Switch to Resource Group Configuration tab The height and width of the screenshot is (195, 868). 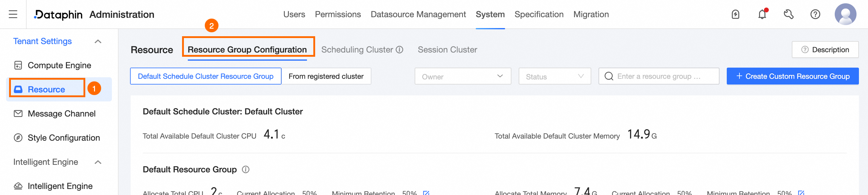[247, 50]
